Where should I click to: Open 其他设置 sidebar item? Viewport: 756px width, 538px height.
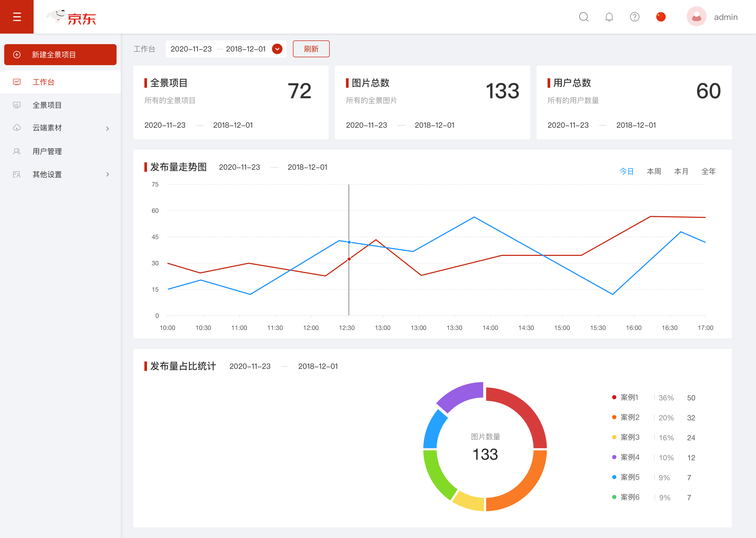(60, 174)
